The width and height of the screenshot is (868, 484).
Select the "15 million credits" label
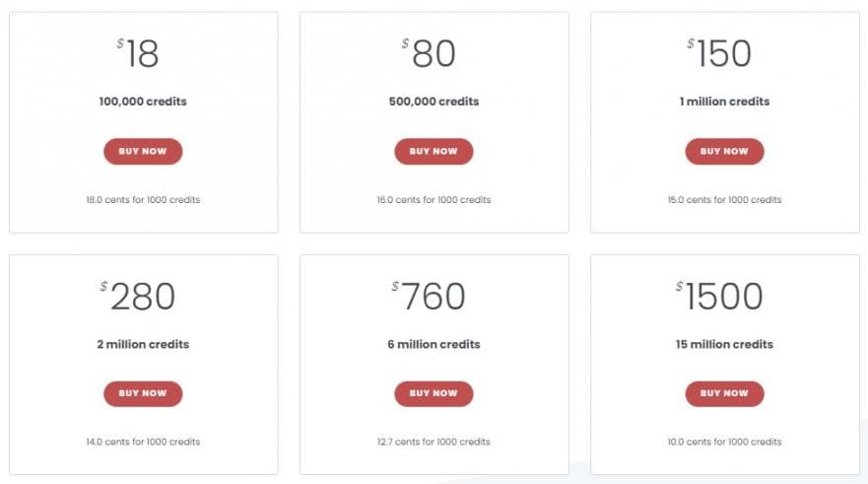724,344
